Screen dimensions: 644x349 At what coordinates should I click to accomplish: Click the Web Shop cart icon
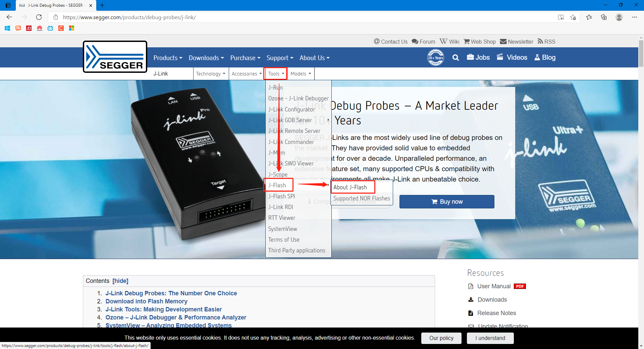click(x=467, y=42)
